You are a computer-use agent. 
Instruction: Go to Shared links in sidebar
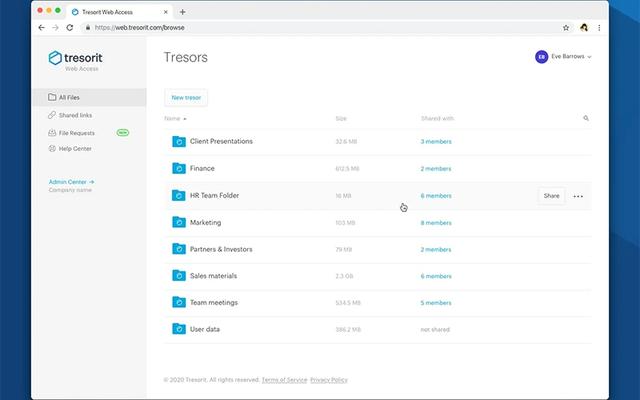click(x=75, y=115)
